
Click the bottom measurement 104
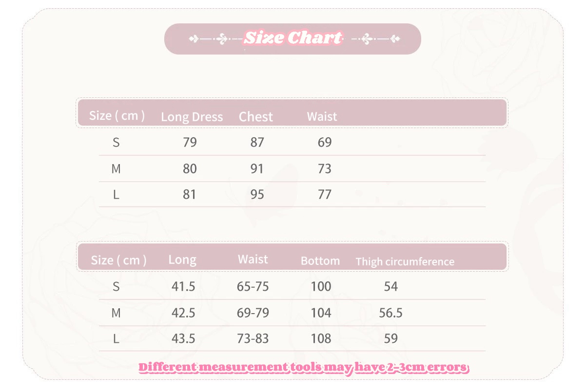point(321,313)
